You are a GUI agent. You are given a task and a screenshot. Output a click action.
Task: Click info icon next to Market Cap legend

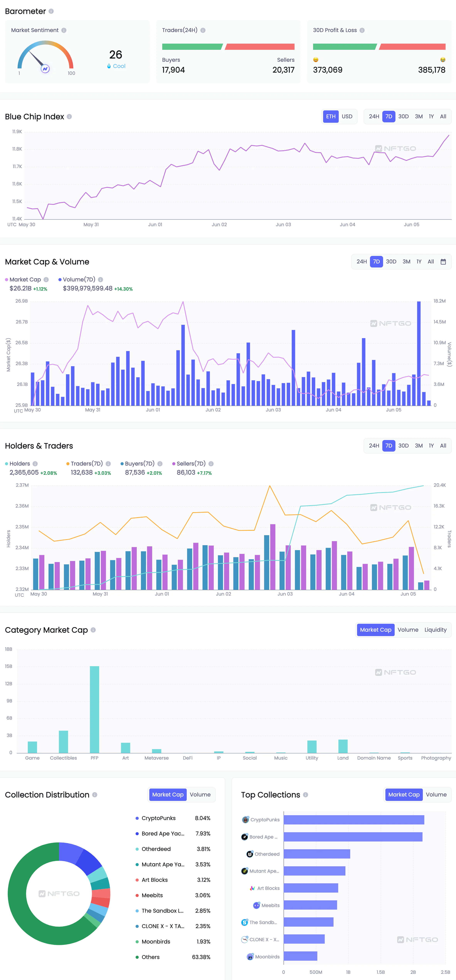click(x=46, y=280)
